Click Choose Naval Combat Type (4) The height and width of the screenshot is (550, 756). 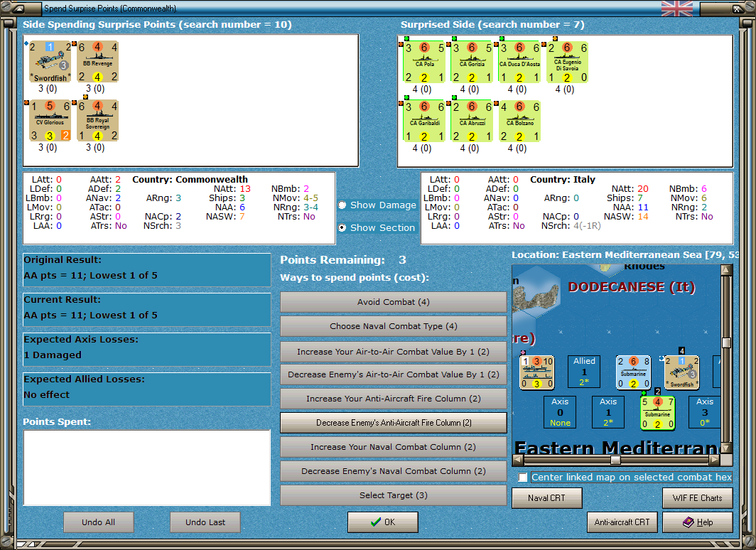point(394,326)
